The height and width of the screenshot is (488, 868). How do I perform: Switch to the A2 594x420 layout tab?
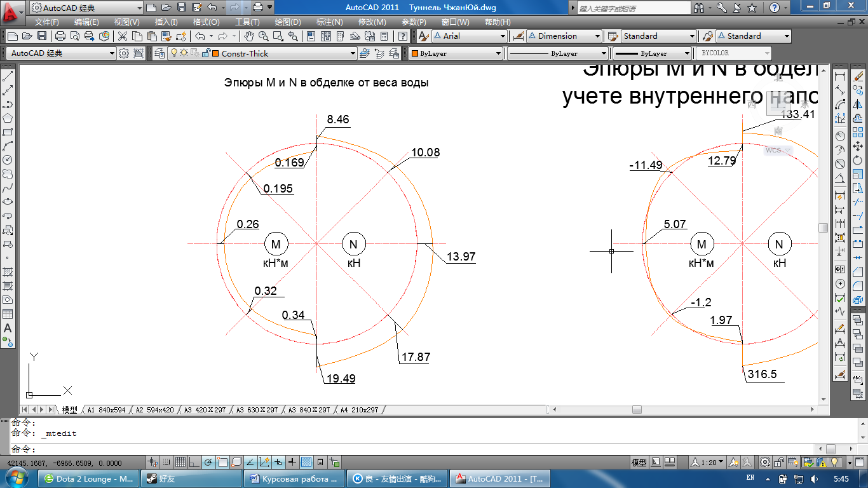[x=154, y=410]
